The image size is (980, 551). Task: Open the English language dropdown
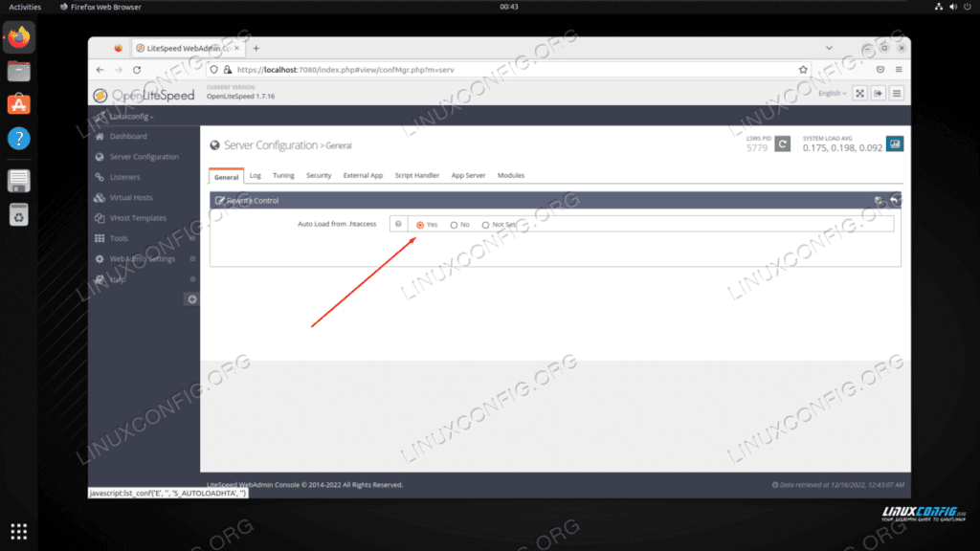tap(832, 93)
